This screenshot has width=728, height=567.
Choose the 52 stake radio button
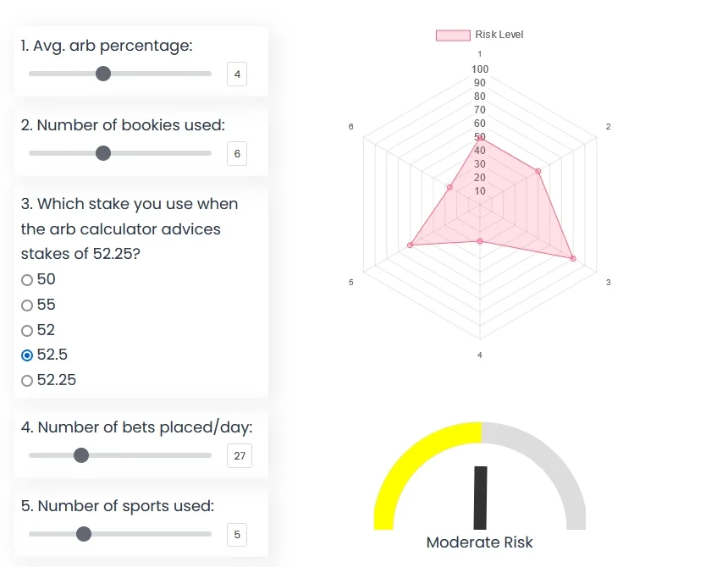pyautogui.click(x=27, y=330)
